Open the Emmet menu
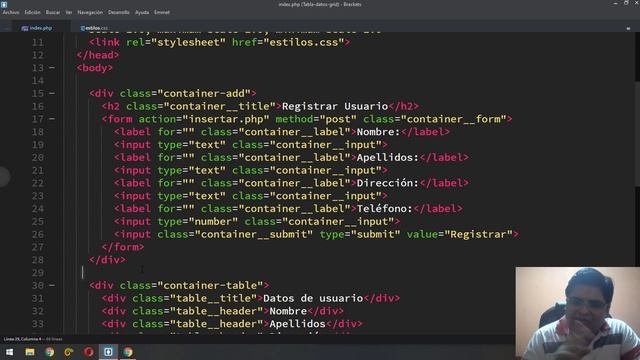The height and width of the screenshot is (360, 640). pyautogui.click(x=162, y=12)
